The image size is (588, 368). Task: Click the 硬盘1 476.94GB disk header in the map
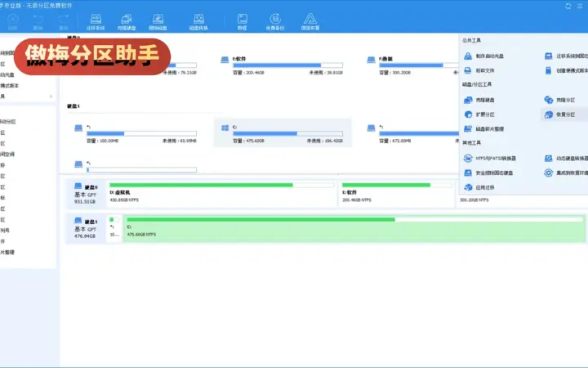(86, 228)
